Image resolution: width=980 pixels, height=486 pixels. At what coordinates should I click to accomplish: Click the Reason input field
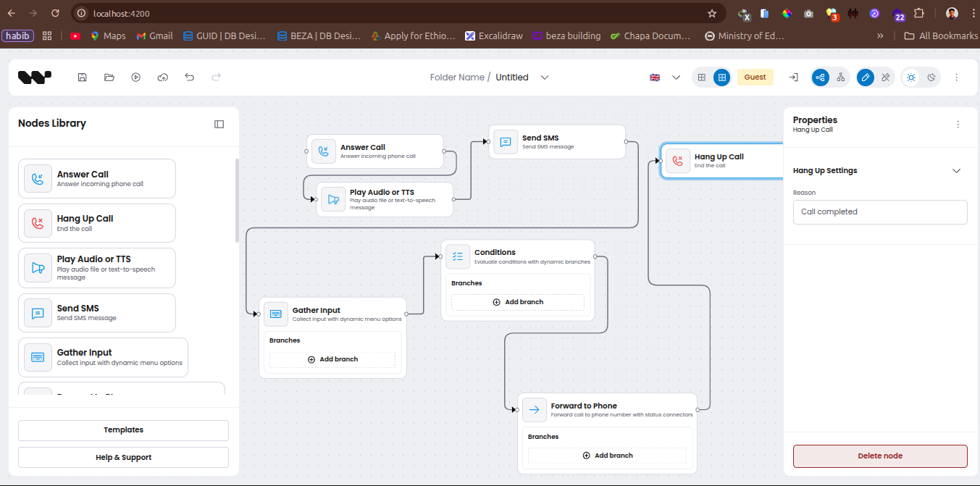tap(880, 212)
